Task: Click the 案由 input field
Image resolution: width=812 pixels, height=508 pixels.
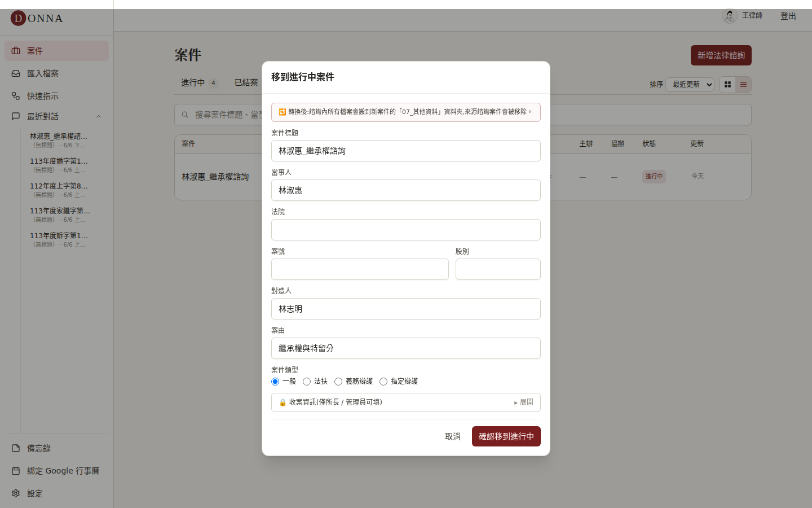Action: tap(406, 348)
